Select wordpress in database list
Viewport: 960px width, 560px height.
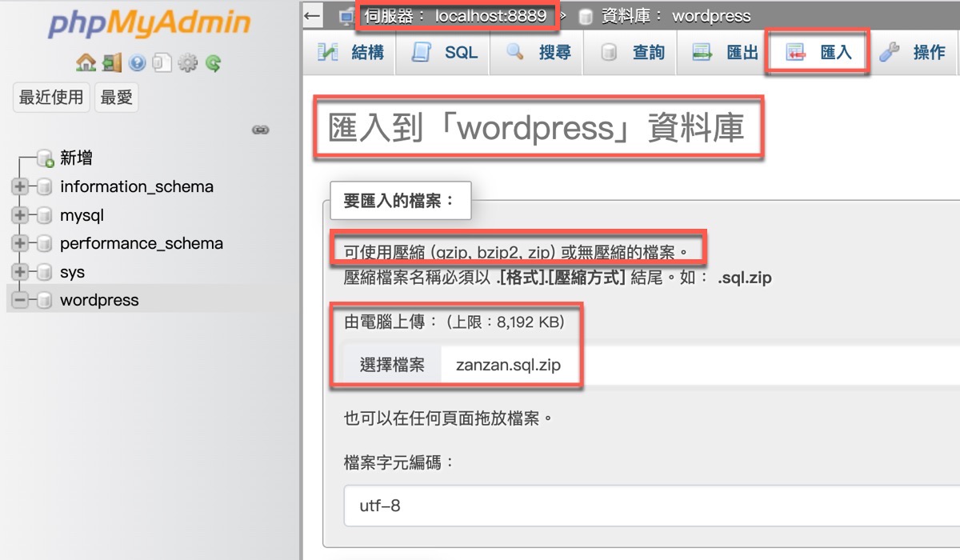pos(99,301)
